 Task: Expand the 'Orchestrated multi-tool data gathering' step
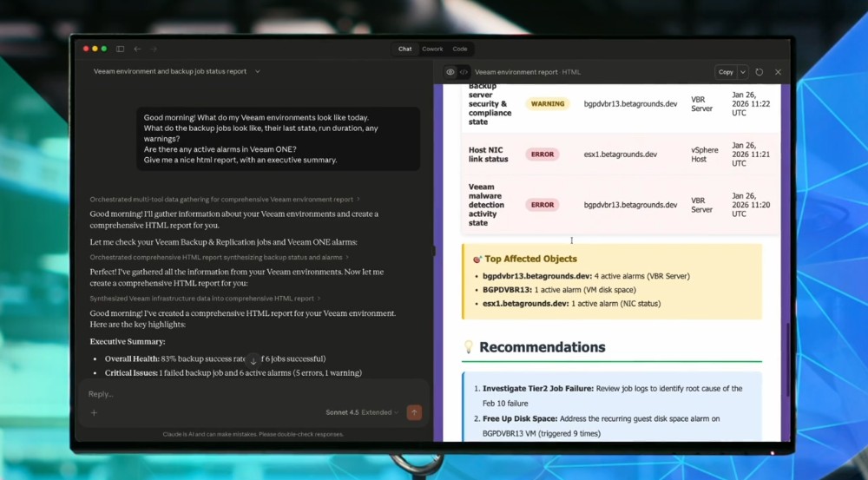[224, 199]
